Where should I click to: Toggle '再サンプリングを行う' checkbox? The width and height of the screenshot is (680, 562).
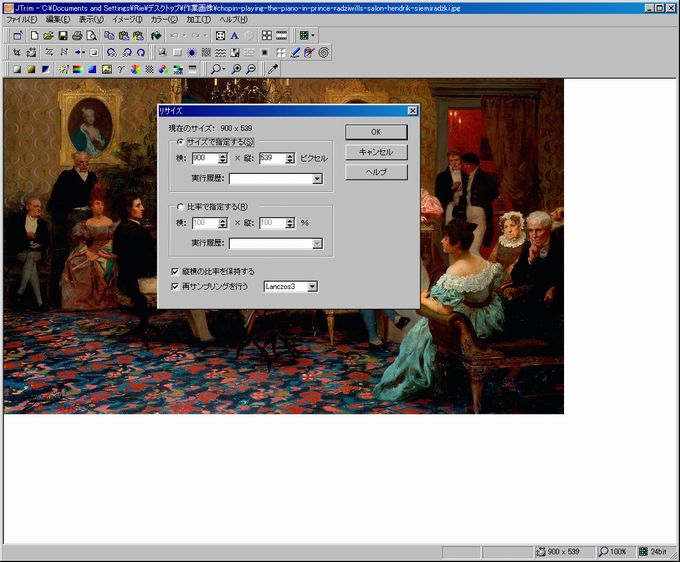pyautogui.click(x=175, y=286)
